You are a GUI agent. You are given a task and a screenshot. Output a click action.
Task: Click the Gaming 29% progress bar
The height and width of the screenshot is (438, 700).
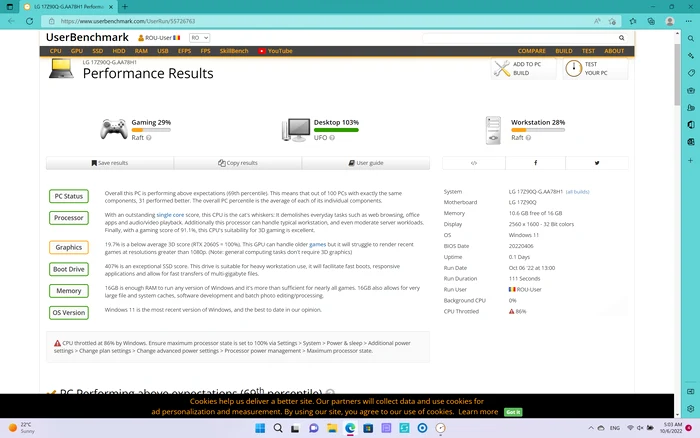(x=151, y=130)
